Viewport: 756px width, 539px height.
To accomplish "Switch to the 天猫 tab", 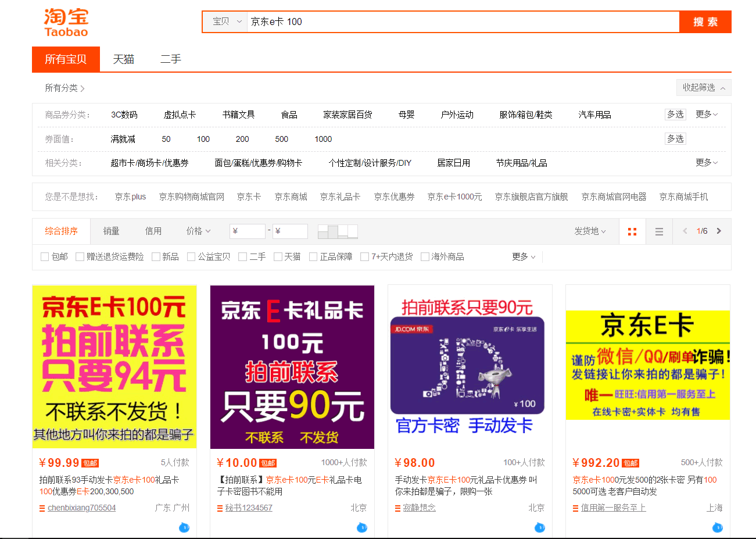I will [123, 59].
